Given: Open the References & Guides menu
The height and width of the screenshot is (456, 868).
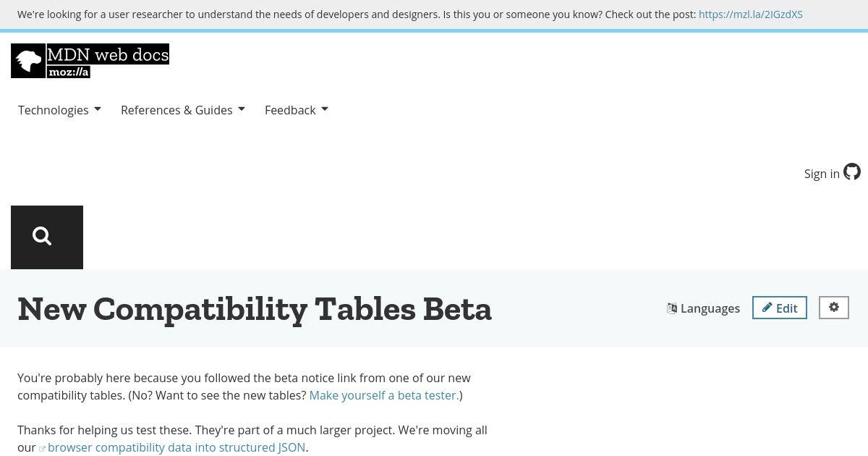Looking at the screenshot, I should [x=176, y=110].
